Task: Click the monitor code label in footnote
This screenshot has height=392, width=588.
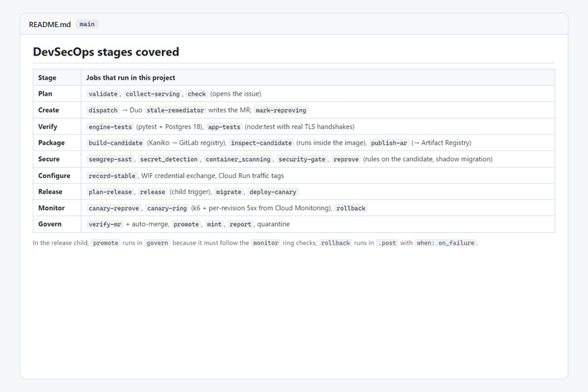Action: [266, 243]
